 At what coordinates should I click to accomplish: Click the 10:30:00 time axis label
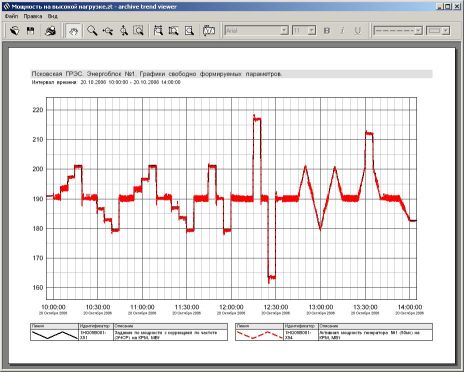coord(98,307)
